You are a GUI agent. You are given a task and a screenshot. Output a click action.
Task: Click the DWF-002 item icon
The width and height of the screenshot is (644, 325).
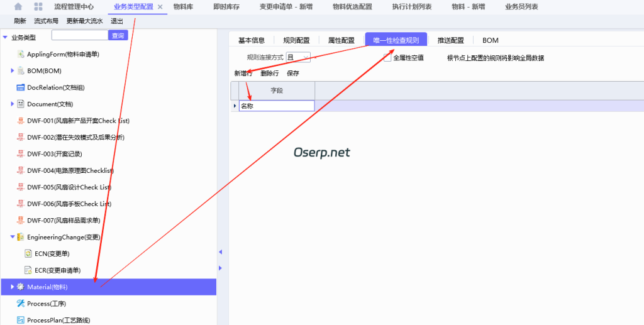pyautogui.click(x=21, y=137)
